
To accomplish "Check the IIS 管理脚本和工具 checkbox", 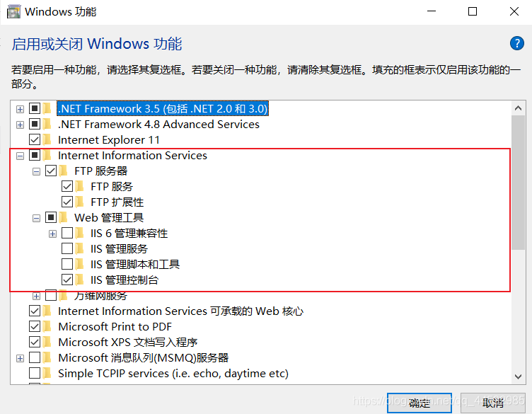I will [x=67, y=265].
